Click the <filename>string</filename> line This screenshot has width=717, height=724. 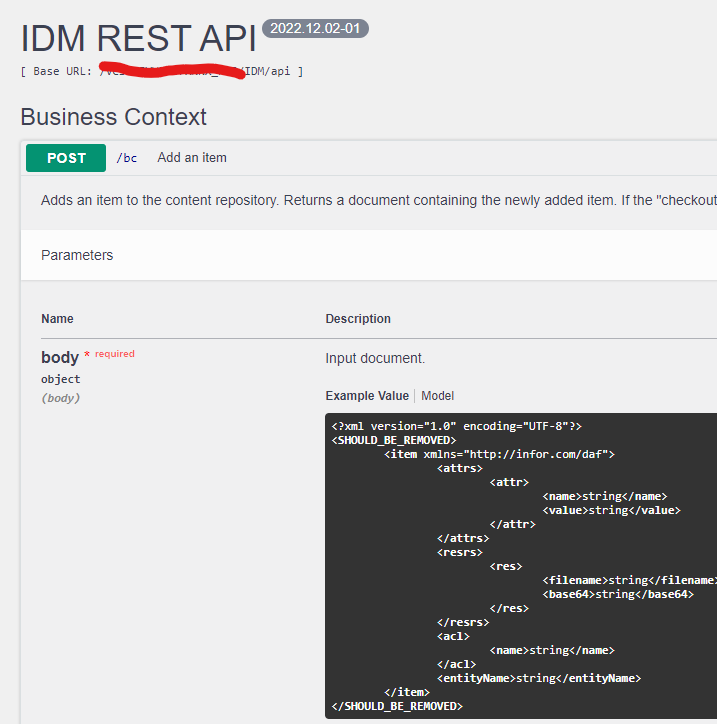pyautogui.click(x=630, y=580)
